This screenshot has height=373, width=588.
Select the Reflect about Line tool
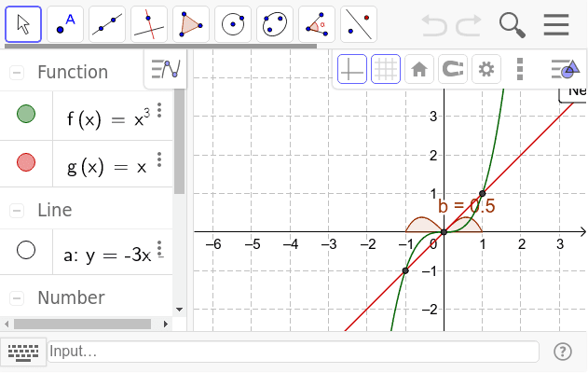click(359, 24)
